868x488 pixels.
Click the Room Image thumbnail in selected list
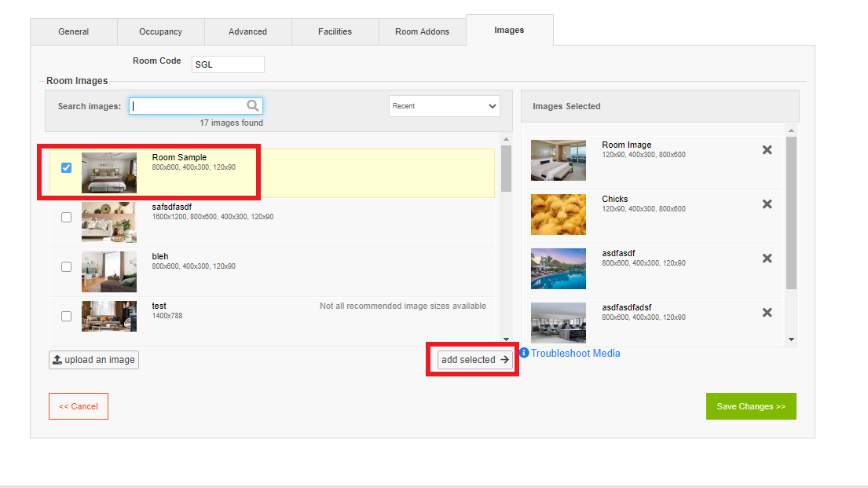pos(558,160)
